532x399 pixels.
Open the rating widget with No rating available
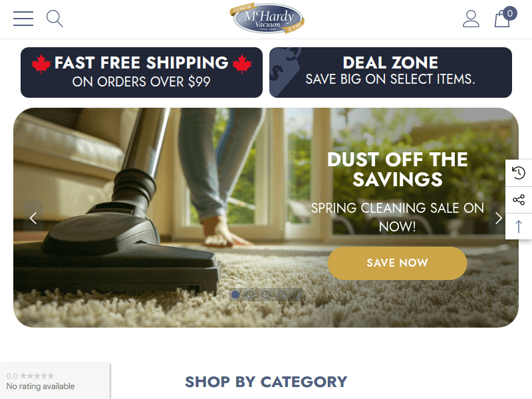(55, 381)
